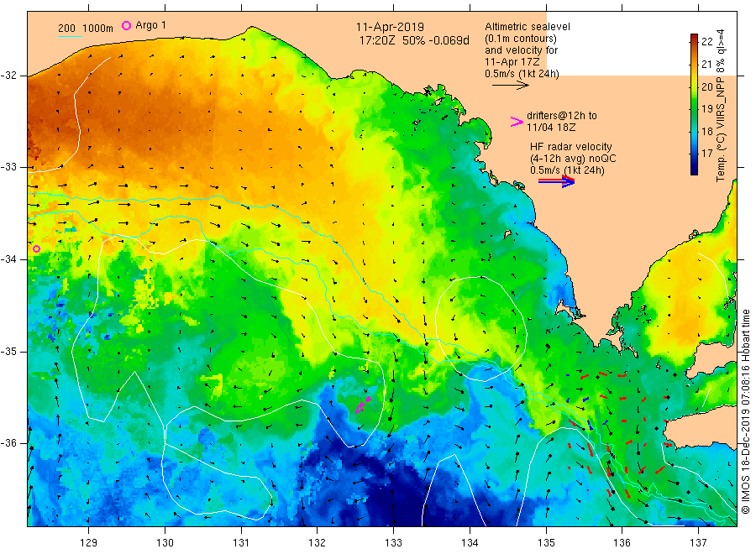
Task: Click the longitude label 129
Action: (x=89, y=543)
